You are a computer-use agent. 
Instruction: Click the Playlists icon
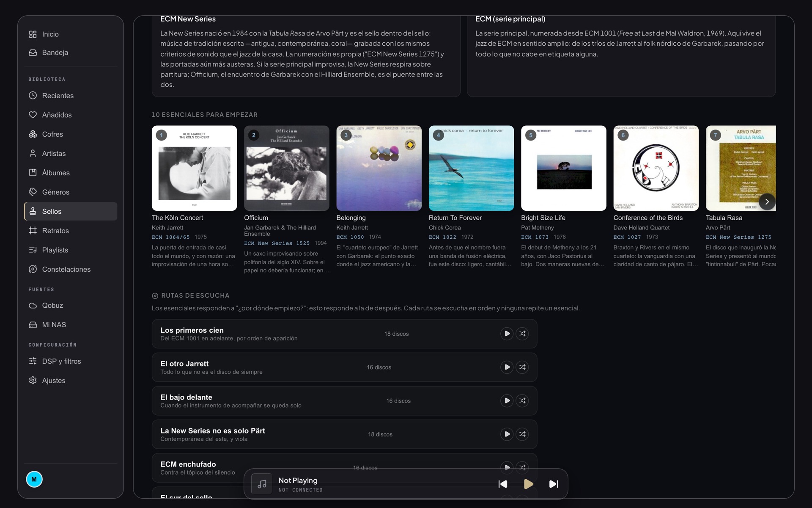(x=33, y=250)
